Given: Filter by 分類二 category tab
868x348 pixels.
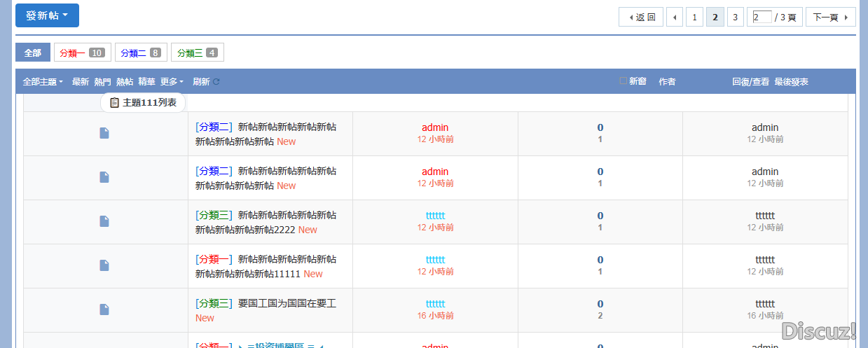Looking at the screenshot, I should point(141,53).
